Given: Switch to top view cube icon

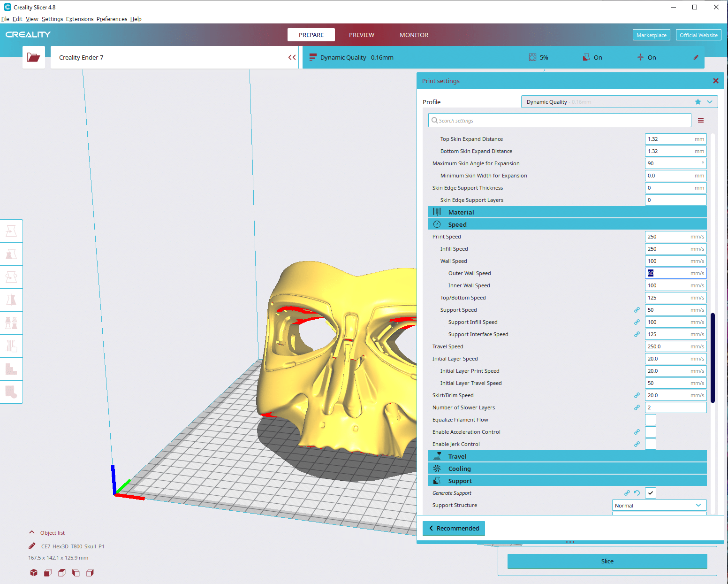Looking at the screenshot, I should pos(62,573).
